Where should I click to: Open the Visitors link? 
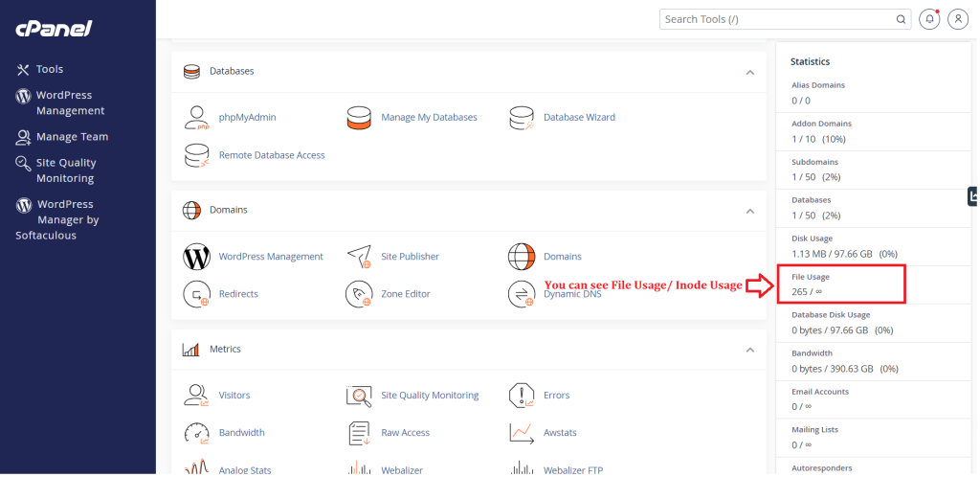234,395
